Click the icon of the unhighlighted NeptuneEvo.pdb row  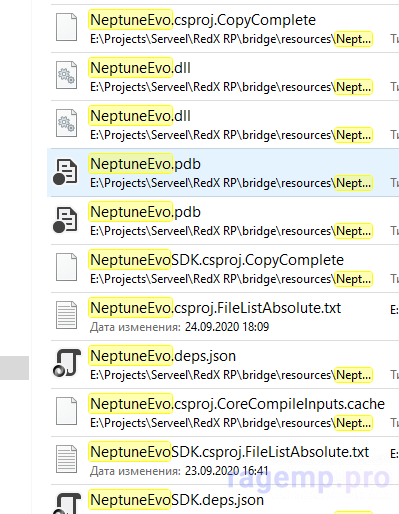(65, 220)
